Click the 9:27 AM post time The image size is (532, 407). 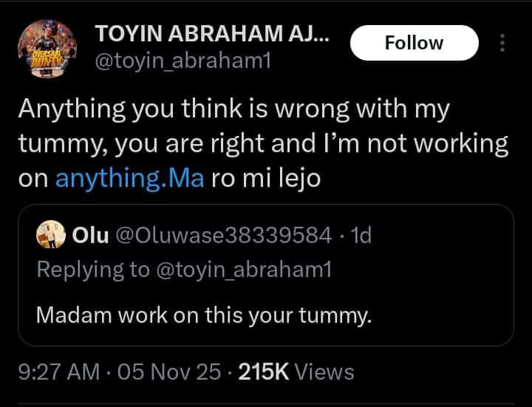pos(58,372)
